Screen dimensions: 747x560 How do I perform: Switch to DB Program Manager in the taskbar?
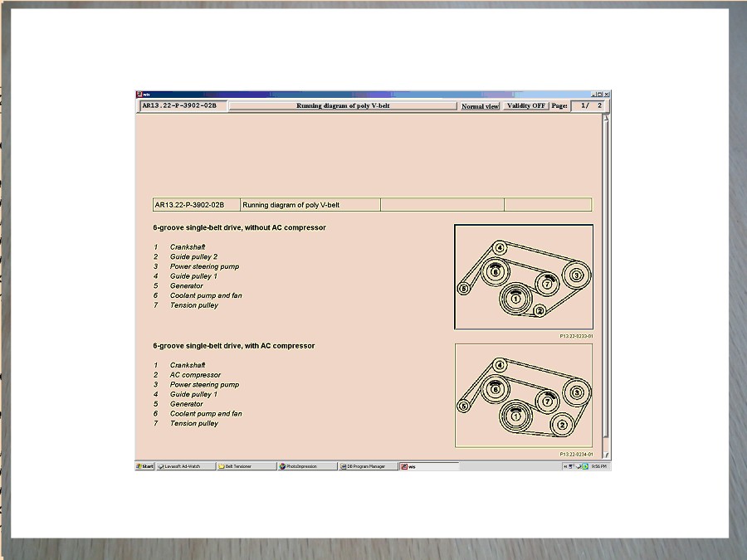pyautogui.click(x=366, y=466)
